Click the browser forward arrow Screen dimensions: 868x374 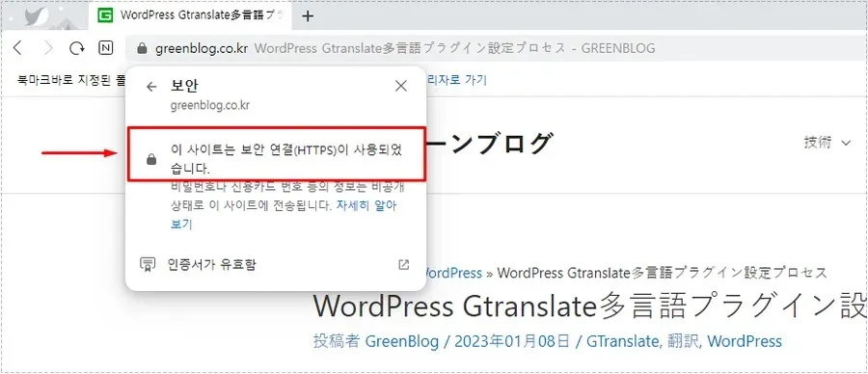click(48, 48)
